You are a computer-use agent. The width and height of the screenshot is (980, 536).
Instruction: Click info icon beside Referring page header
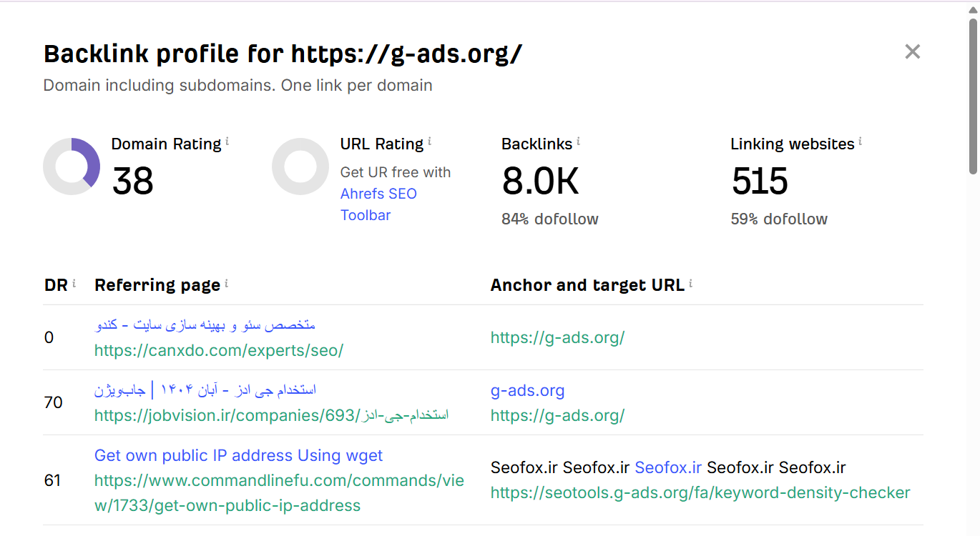[227, 283]
